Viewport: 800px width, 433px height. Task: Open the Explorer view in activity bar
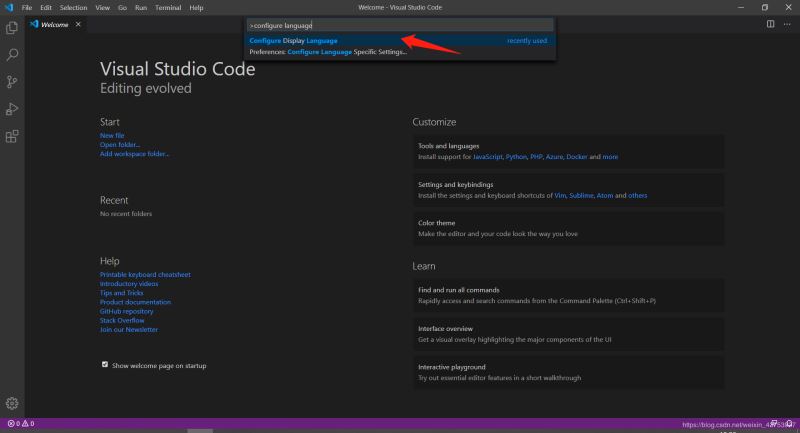[x=12, y=29]
